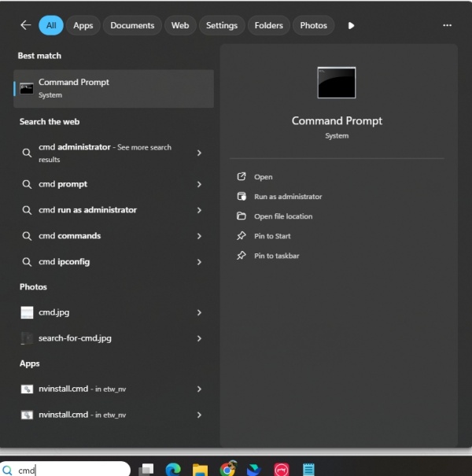Click the play arrow to show more filters
472x476 pixels.
coord(351,25)
